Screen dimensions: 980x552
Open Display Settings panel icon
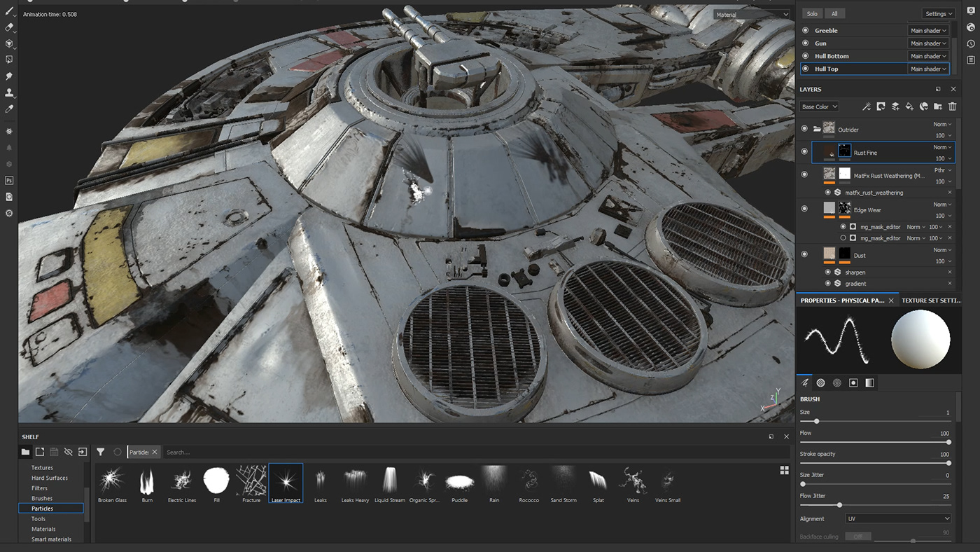(x=971, y=11)
